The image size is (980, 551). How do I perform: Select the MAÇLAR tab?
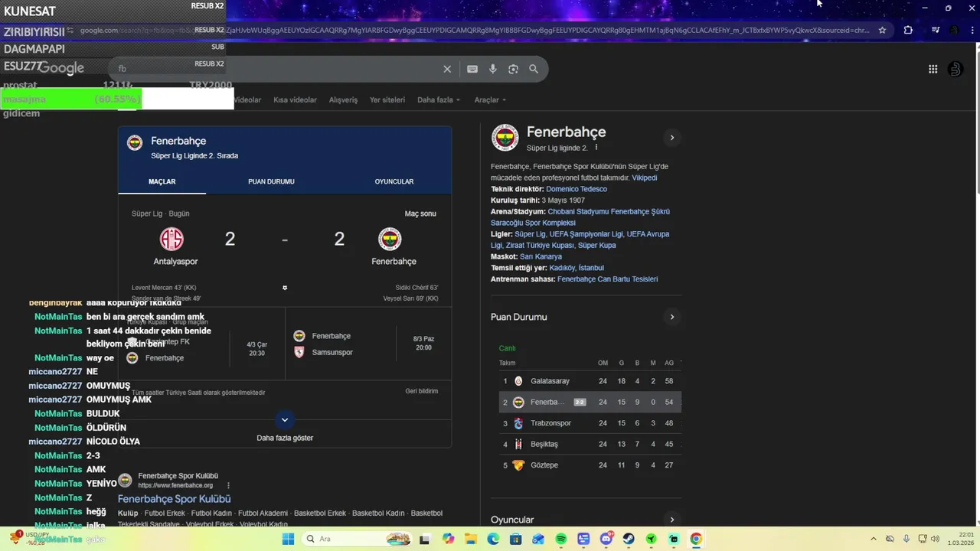click(162, 181)
